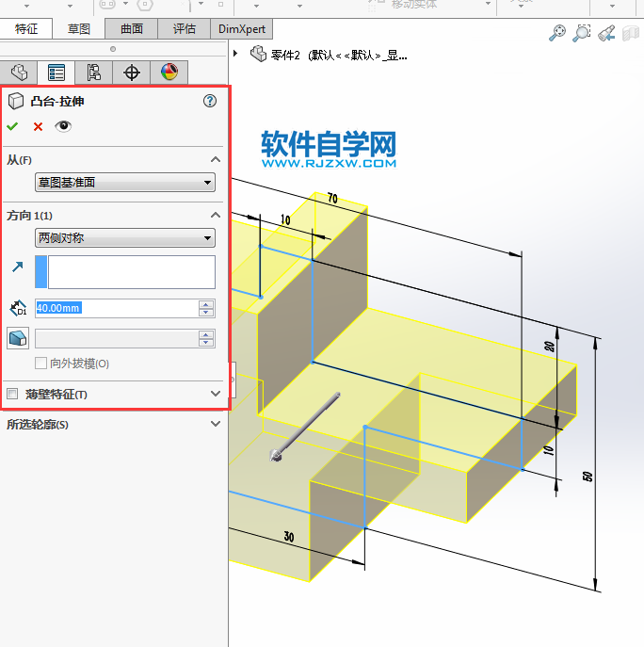644x647 pixels.
Task: Click the Previous View icon
Action: point(606,33)
